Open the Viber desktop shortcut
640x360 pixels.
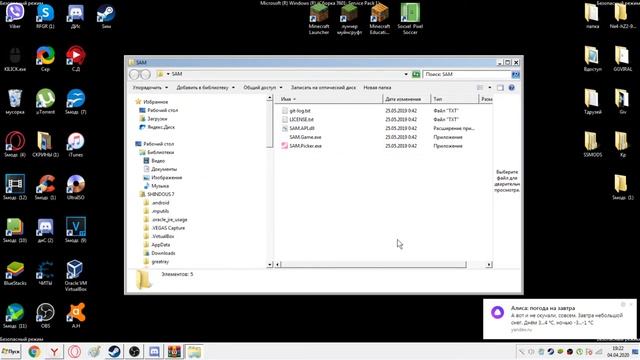point(15,16)
